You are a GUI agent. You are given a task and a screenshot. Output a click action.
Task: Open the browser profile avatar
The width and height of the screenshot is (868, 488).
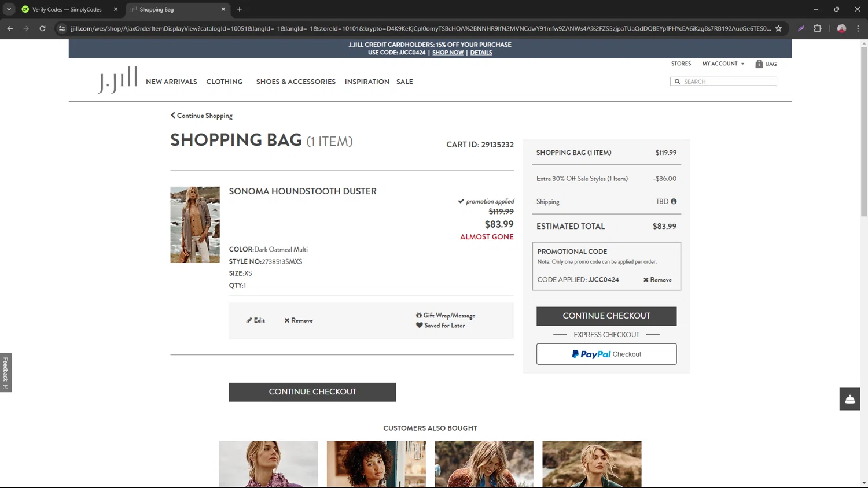[x=841, y=28]
